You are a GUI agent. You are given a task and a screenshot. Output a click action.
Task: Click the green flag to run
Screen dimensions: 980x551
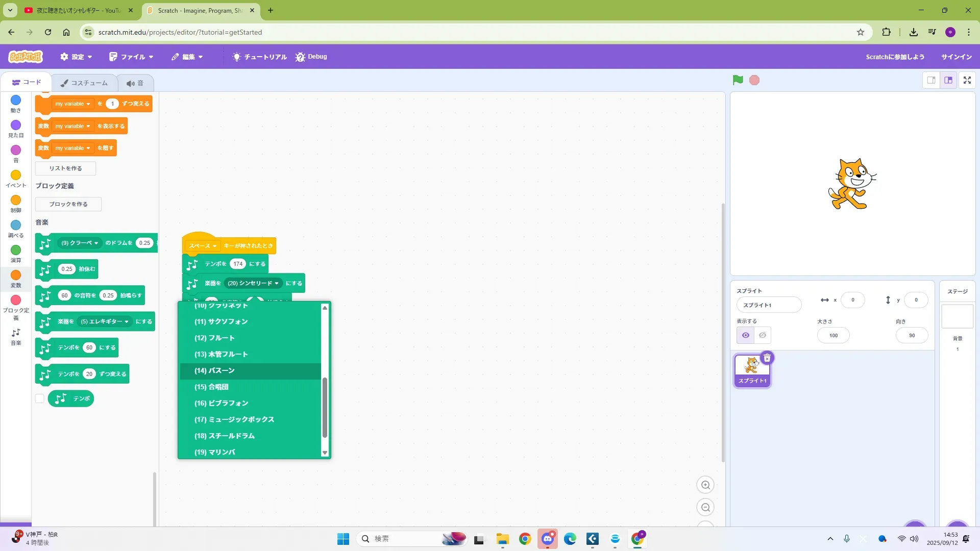(738, 80)
